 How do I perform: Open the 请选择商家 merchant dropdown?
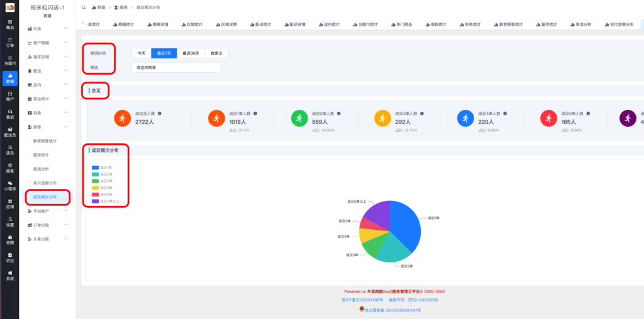click(176, 67)
